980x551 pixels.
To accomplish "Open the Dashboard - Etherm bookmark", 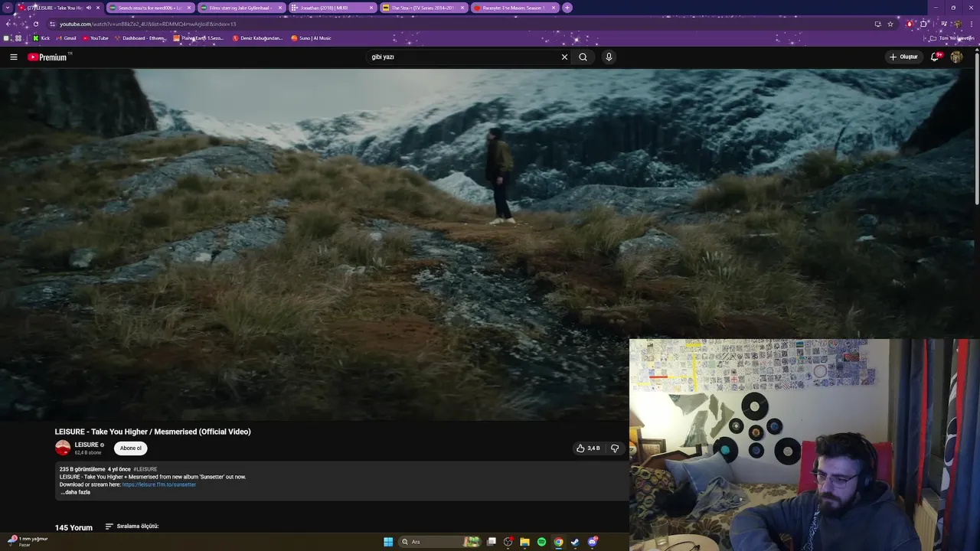I will [x=139, y=38].
